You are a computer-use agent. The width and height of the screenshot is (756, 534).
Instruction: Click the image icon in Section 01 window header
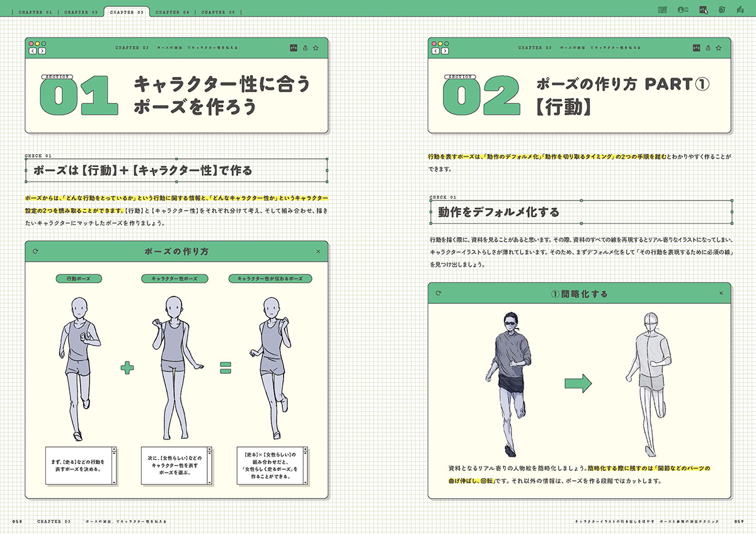(294, 47)
